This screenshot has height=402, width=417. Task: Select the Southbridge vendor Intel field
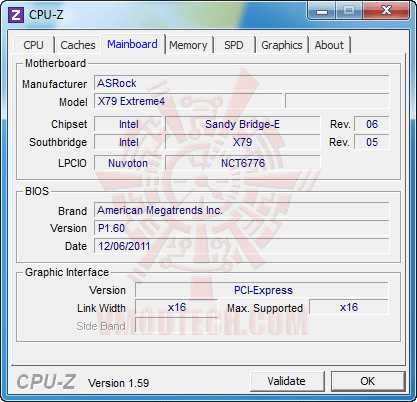pos(128,142)
